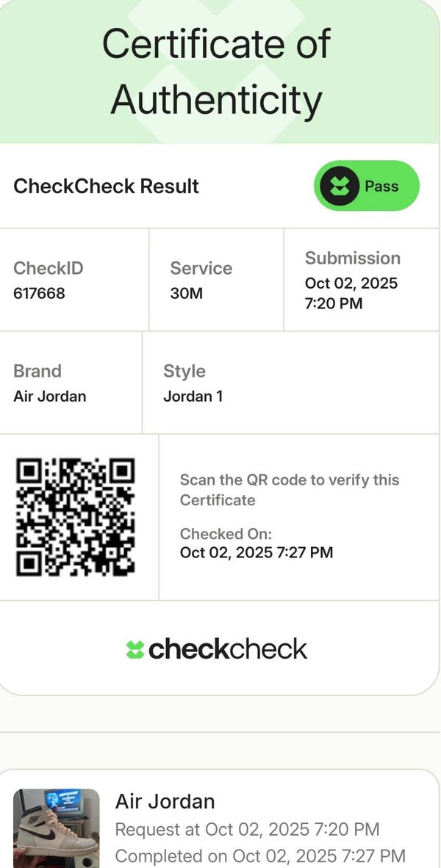441x868 pixels.
Task: Open the sneaker photo thumbnail
Action: click(57, 828)
